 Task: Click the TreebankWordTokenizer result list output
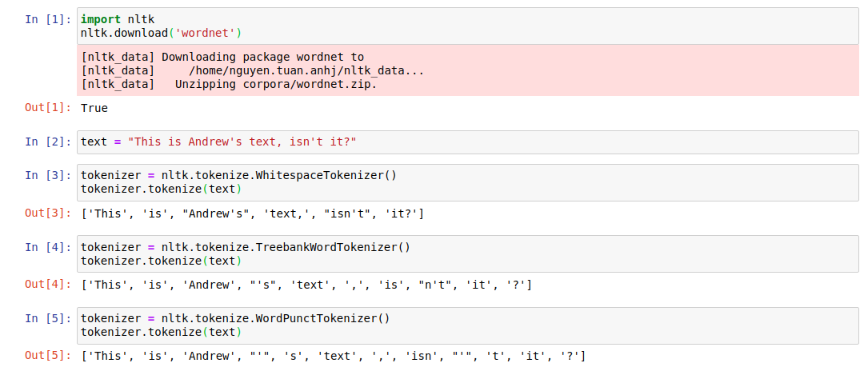tap(306, 285)
